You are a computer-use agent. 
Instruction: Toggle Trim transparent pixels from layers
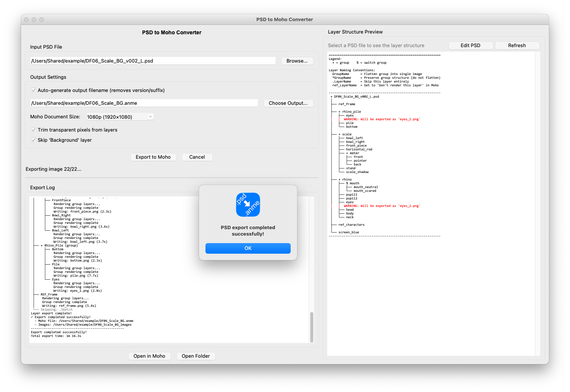(x=34, y=130)
